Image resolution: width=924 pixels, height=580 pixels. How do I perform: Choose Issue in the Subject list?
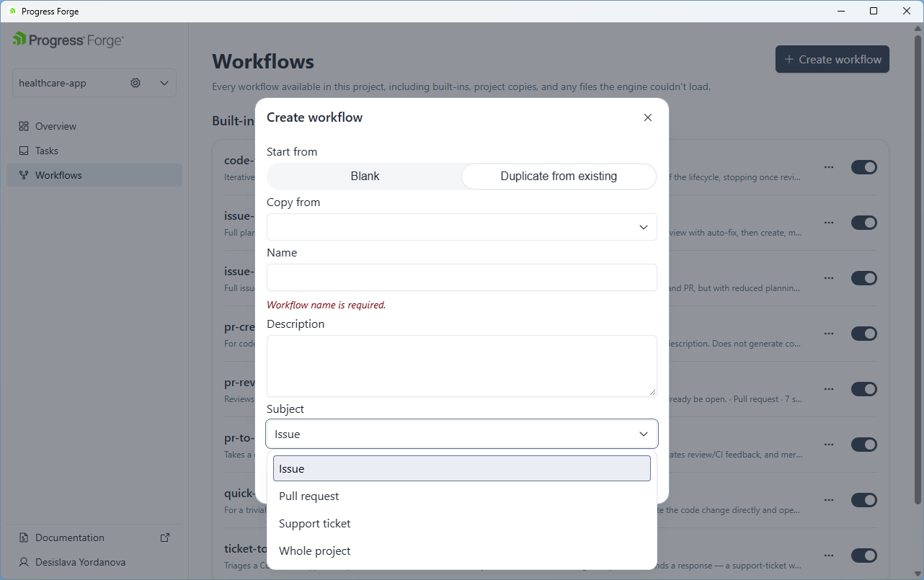[462, 468]
